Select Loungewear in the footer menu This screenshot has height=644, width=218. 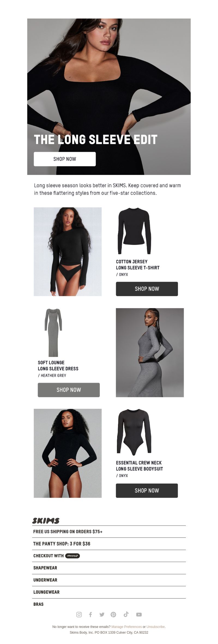pos(109,592)
